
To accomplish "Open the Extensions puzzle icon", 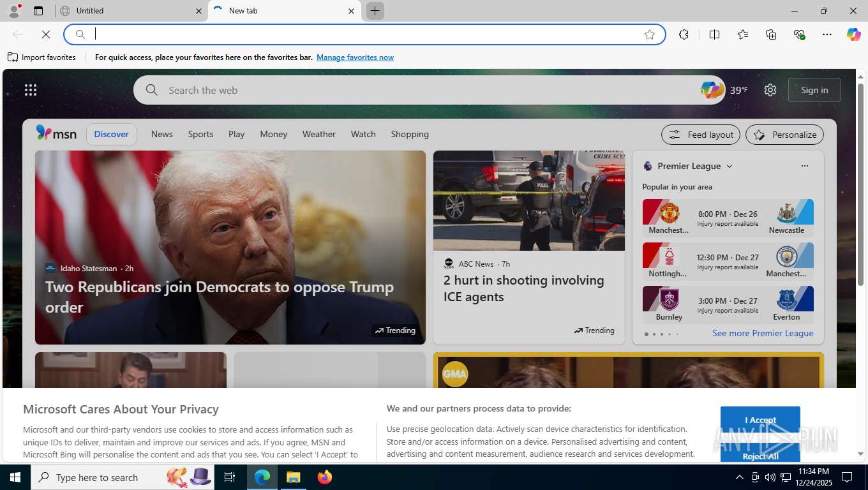I will (x=684, y=34).
